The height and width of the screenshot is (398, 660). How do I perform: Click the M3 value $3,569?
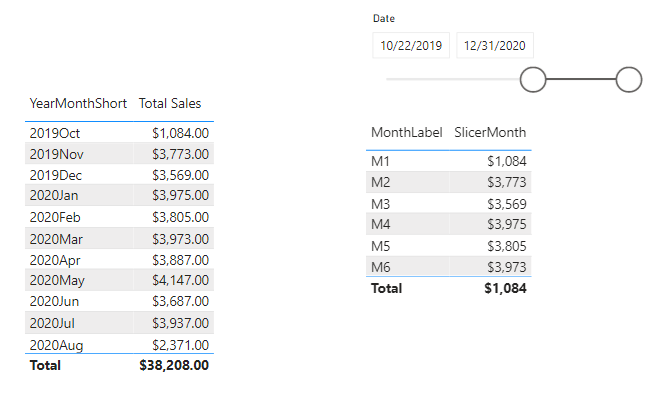(x=507, y=204)
